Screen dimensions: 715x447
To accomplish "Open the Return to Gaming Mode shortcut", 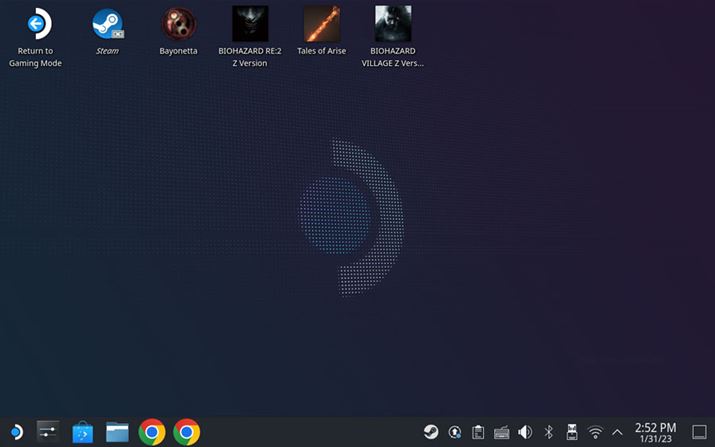I will click(36, 24).
